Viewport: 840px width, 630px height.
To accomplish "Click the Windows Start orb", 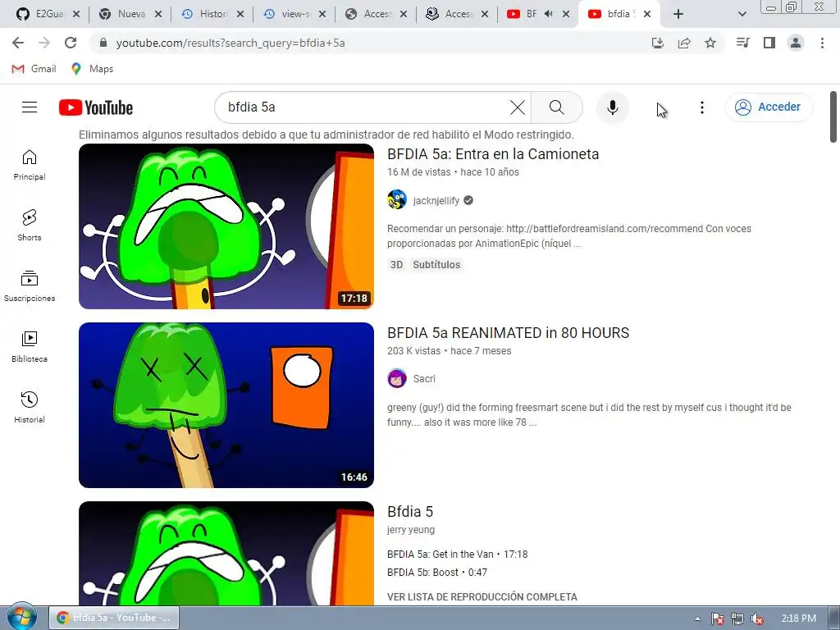I will click(21, 617).
